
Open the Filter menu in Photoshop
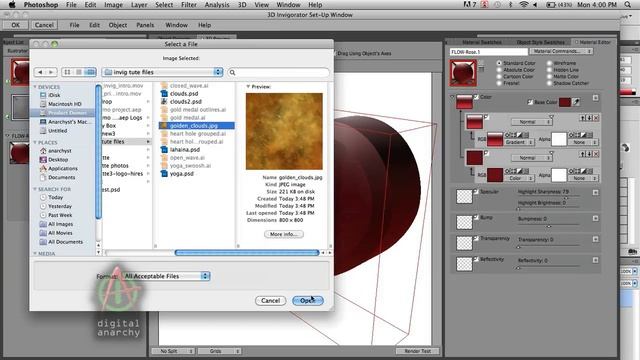tap(189, 5)
